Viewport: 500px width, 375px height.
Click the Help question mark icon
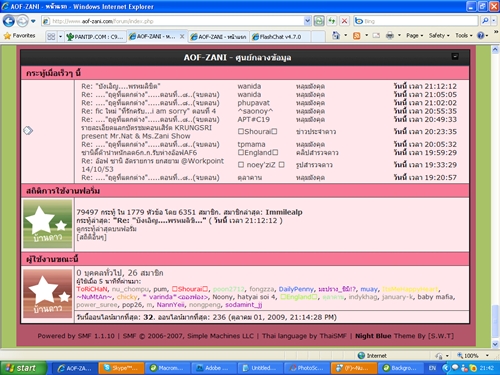pos(481,35)
